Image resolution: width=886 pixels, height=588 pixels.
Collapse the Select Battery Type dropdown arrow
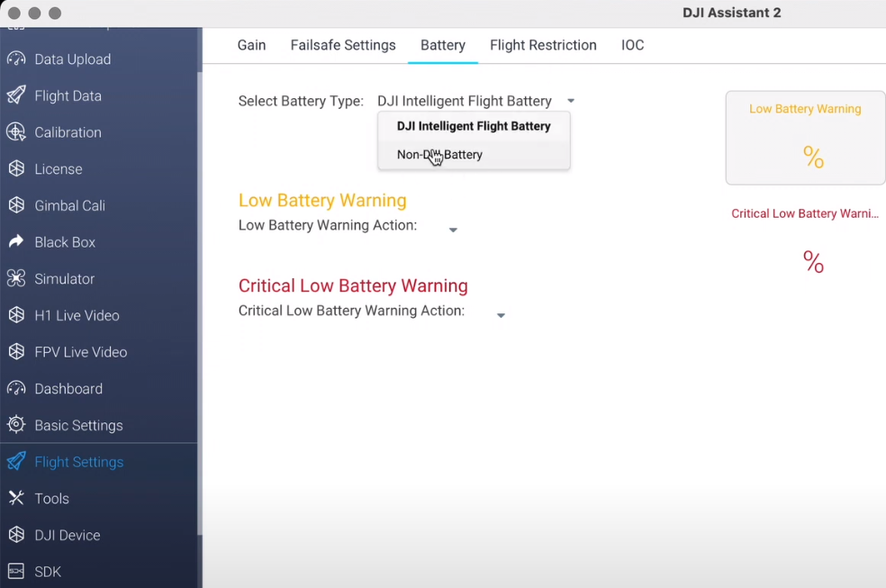571,101
